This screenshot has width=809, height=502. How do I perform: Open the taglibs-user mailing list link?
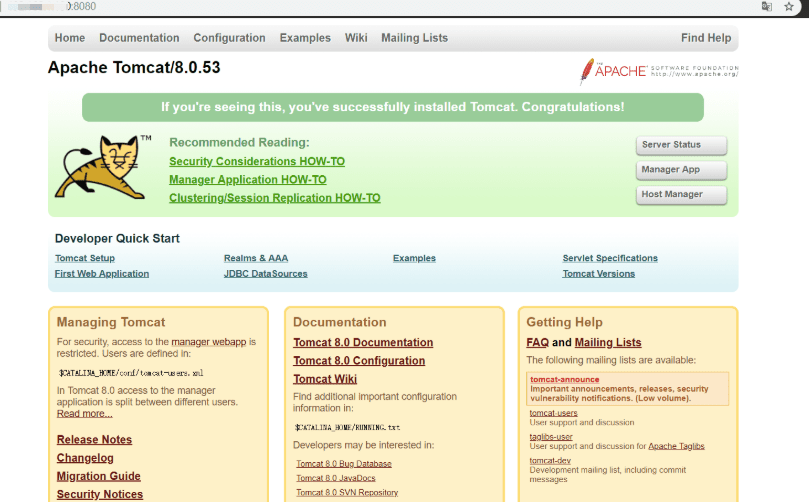click(551, 436)
